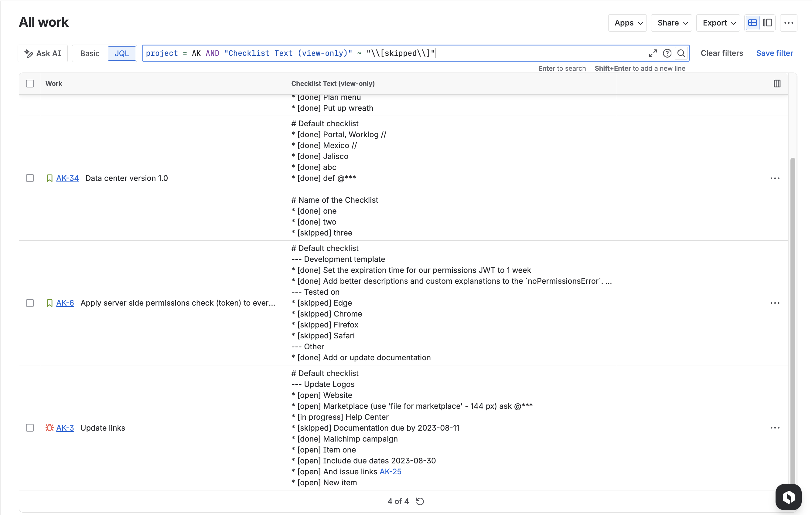Open the Share dropdown
This screenshot has width=812, height=515.
coord(671,22)
